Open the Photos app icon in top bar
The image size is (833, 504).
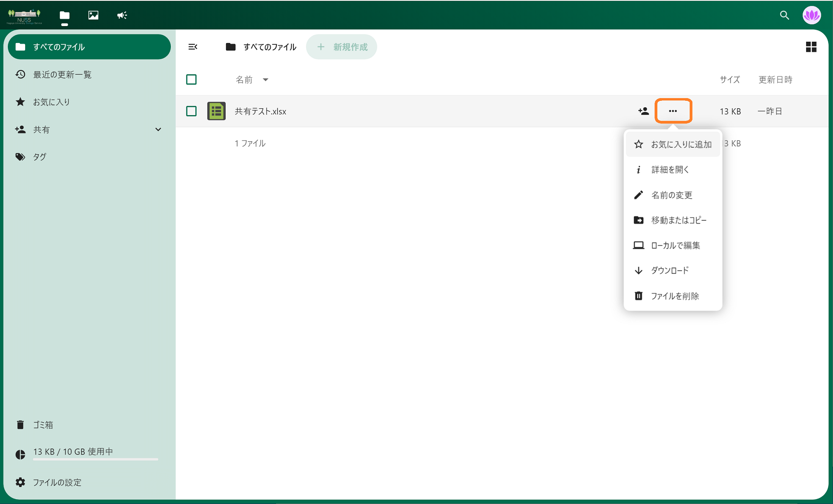point(93,15)
